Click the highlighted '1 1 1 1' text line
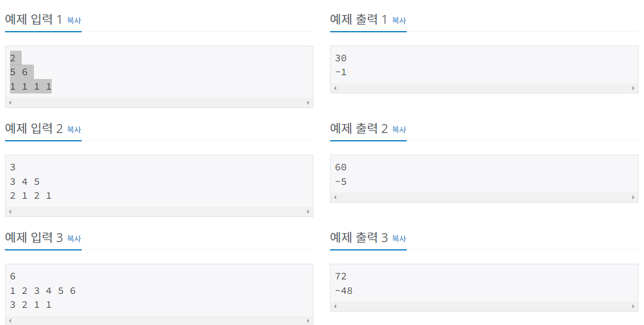The width and height of the screenshot is (644, 325). pyautogui.click(x=31, y=86)
